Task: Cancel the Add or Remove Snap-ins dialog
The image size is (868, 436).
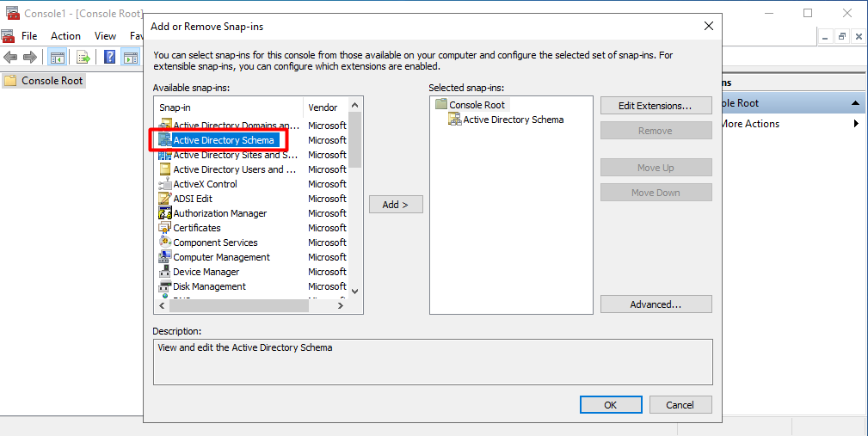Action: point(680,405)
